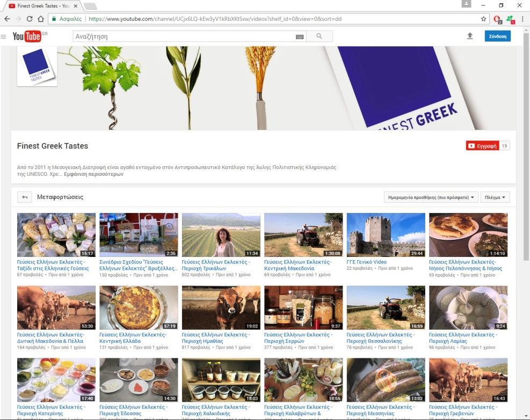Open the on-screen keyboard icon in search

(300, 37)
